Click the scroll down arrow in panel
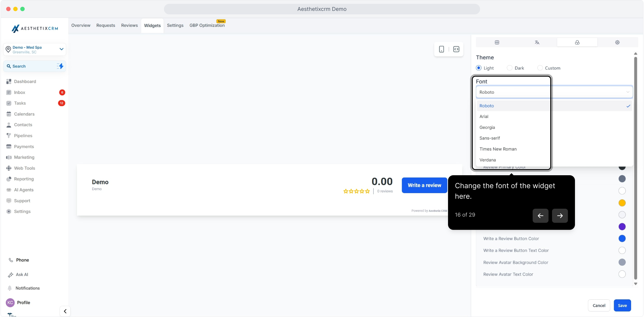The width and height of the screenshot is (644, 317). (635, 284)
